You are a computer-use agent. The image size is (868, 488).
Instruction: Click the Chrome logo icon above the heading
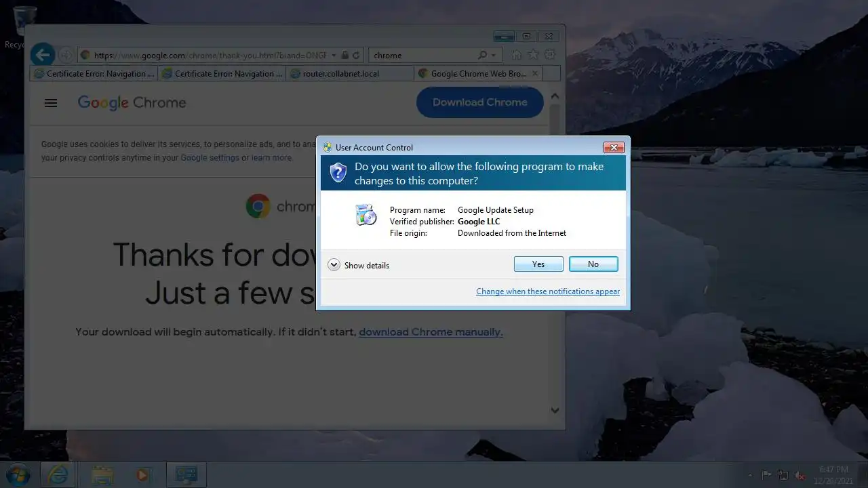tap(258, 206)
